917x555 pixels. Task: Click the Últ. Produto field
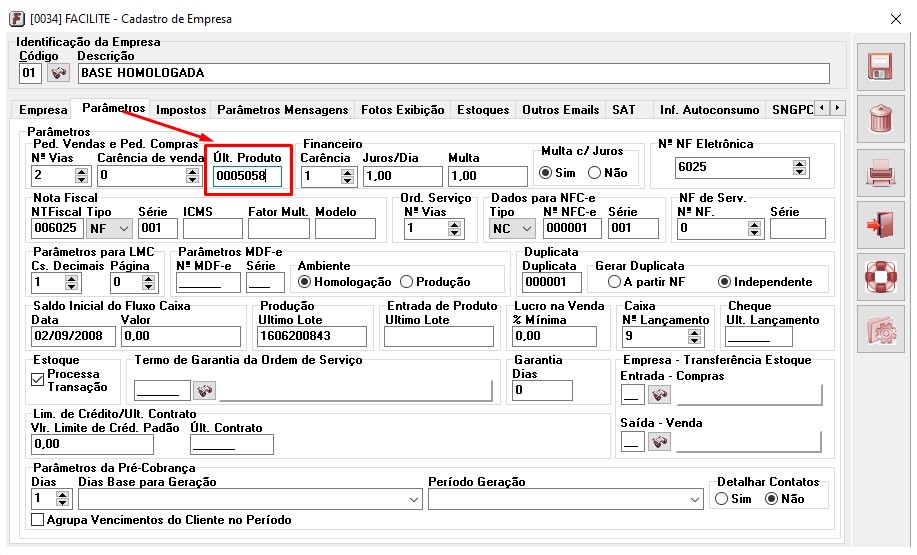point(247,176)
